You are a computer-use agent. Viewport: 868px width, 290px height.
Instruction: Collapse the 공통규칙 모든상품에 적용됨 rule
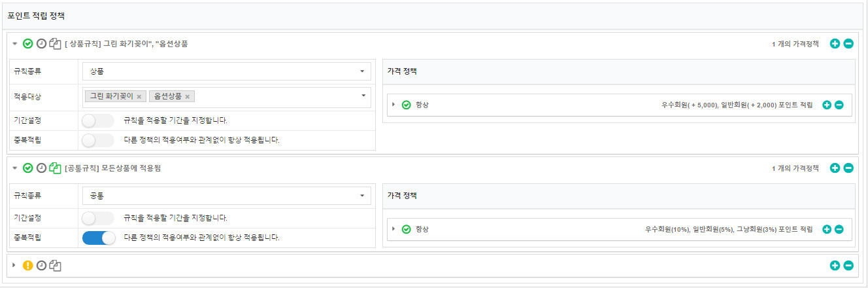14,168
